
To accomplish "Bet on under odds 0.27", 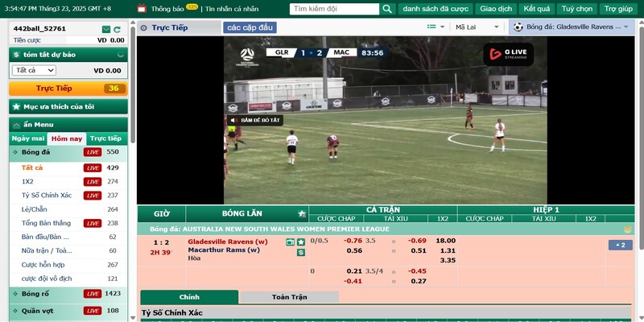I will coord(419,281).
